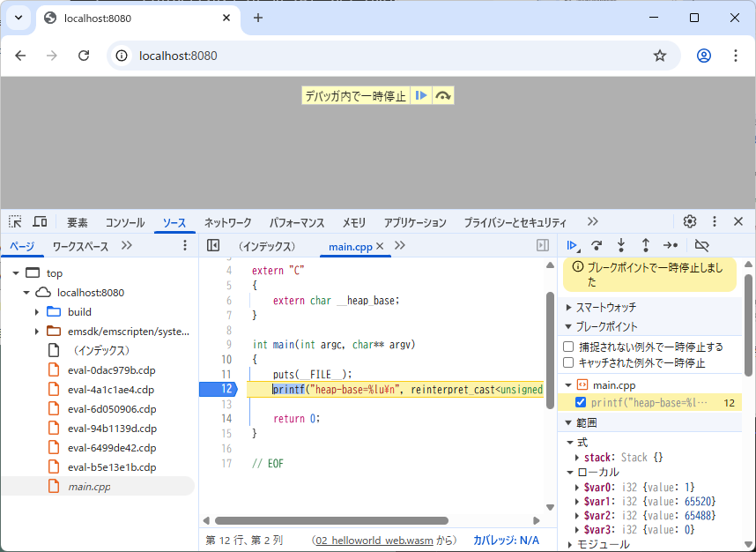
Task: Switch to (インデックス) editor tab
Action: (x=267, y=247)
